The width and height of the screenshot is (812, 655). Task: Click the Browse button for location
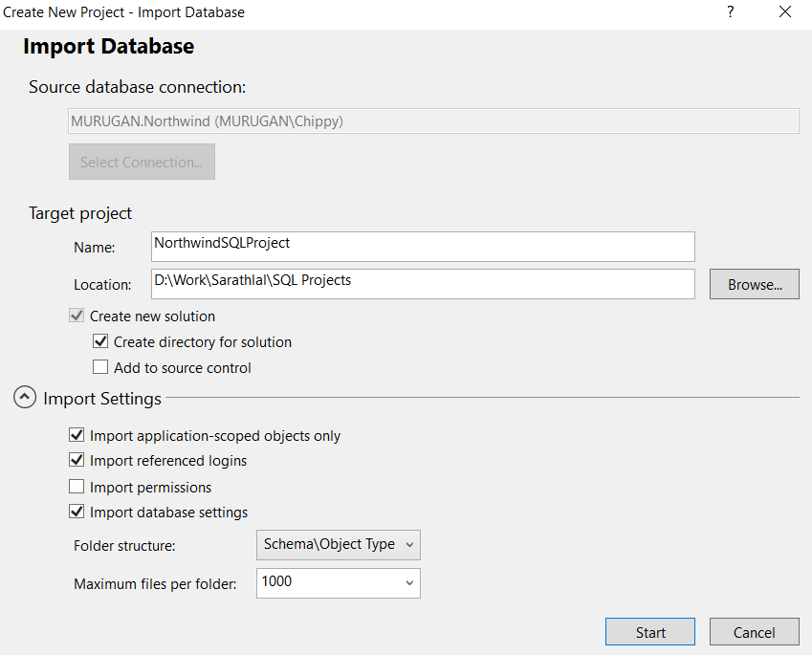pyautogui.click(x=754, y=284)
